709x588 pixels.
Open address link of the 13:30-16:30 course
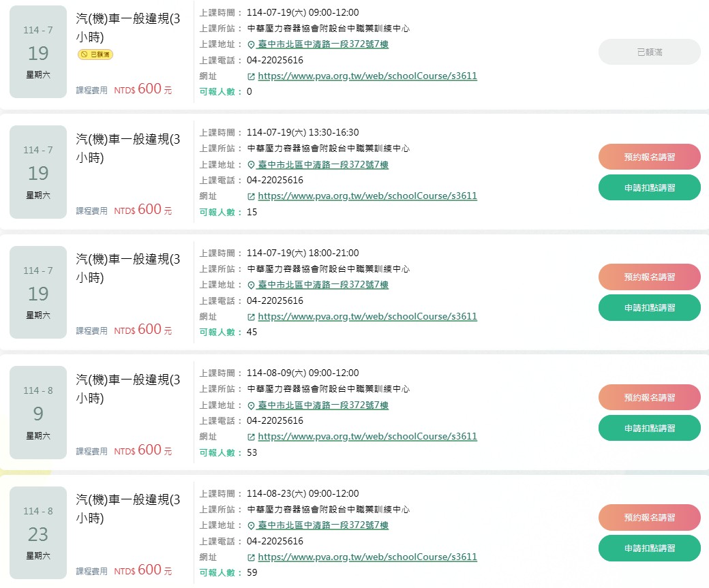pos(323,164)
